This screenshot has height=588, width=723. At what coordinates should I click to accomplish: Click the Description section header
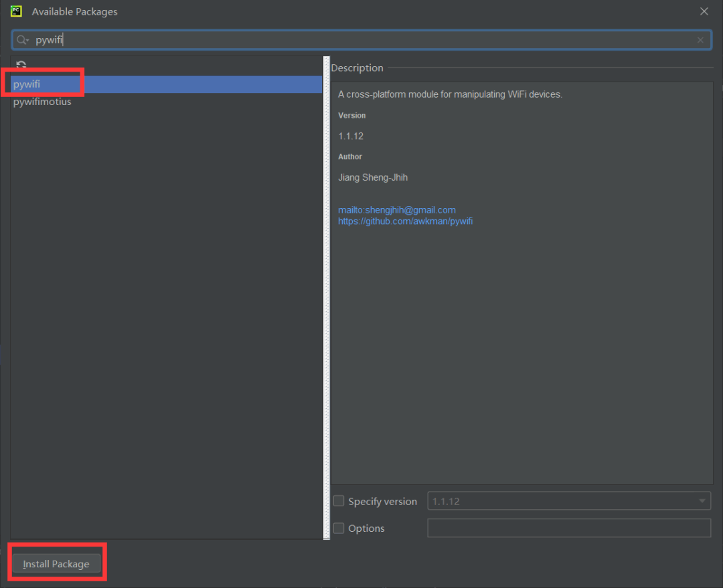point(357,68)
